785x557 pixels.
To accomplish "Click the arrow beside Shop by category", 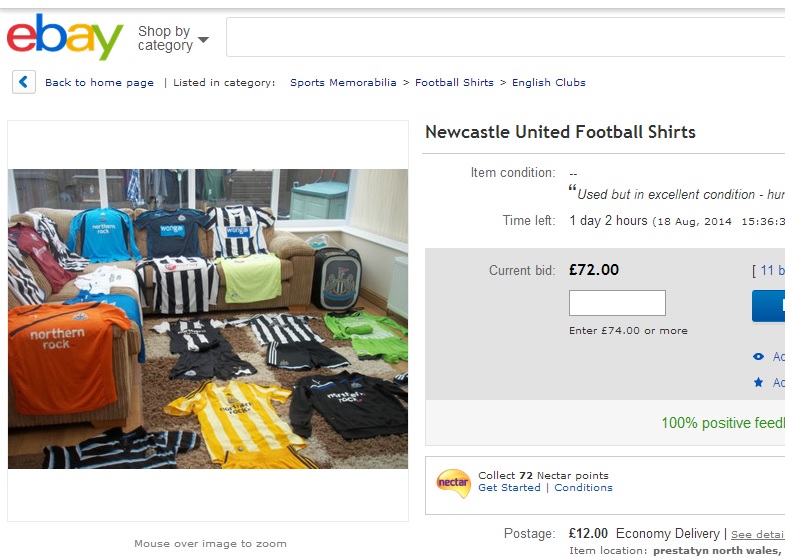I will pyautogui.click(x=204, y=40).
